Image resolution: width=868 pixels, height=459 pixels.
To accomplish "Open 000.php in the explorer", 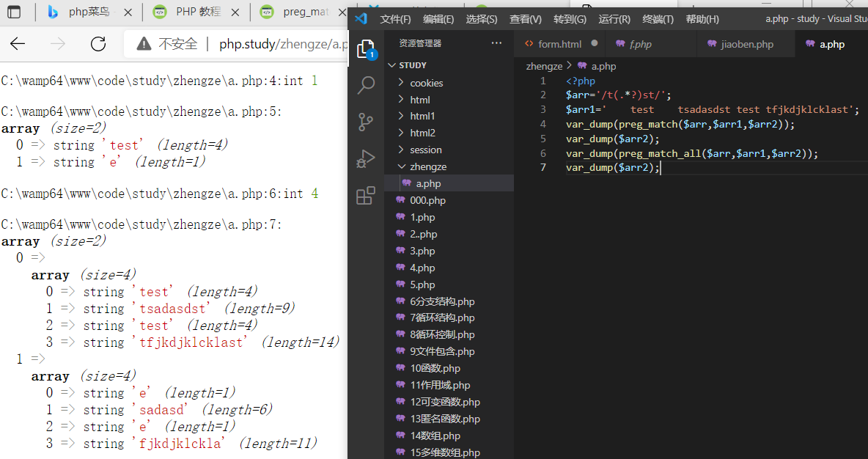I will pos(449,200).
